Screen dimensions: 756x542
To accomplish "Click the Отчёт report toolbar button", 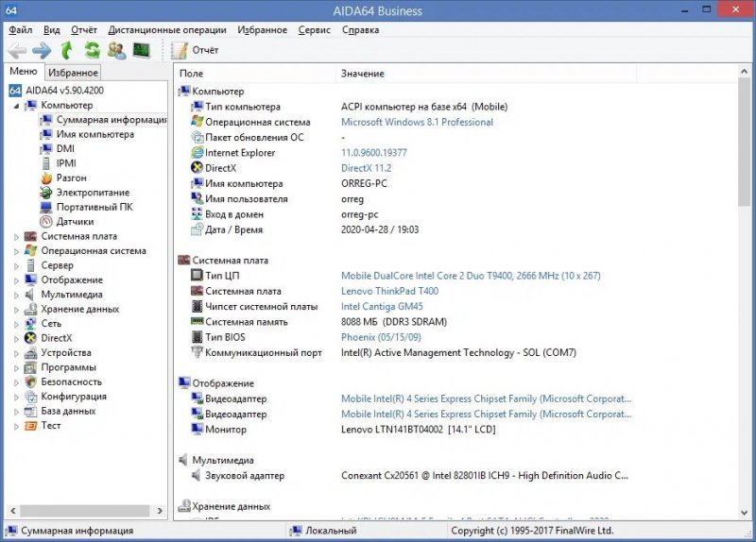I will 195,50.
